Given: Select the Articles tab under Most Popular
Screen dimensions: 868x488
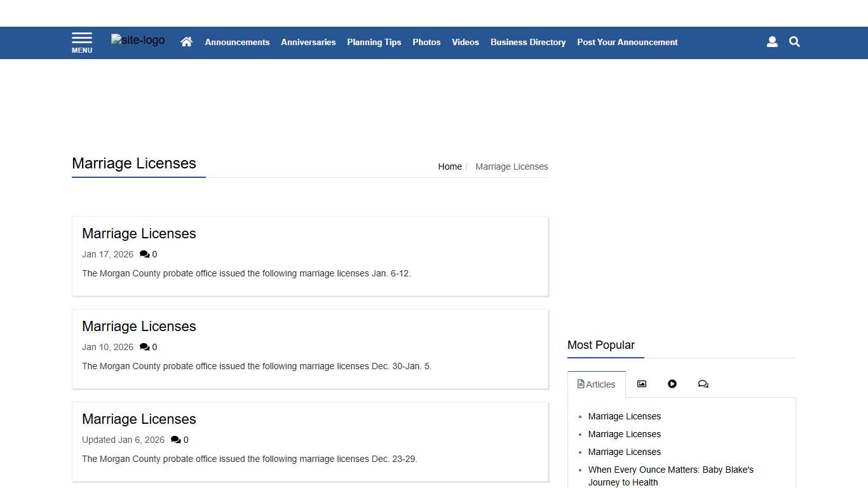Looking at the screenshot, I should pos(596,384).
